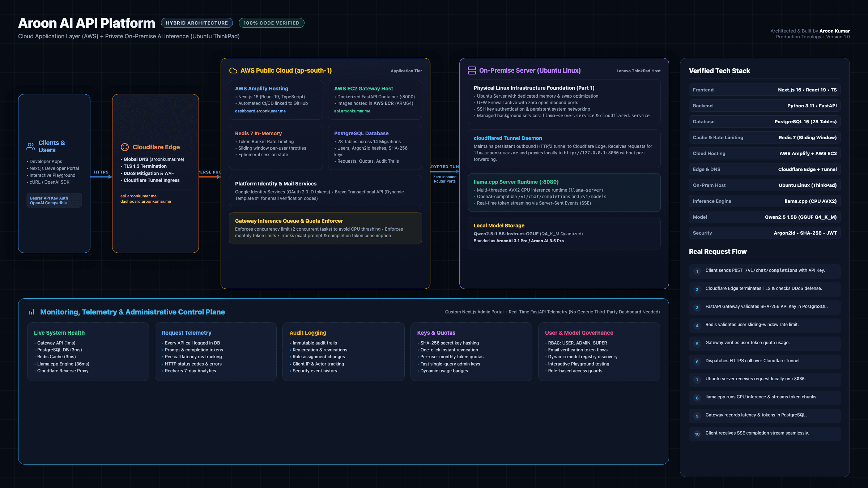Select the Redis 7 In-Memory heading

point(258,133)
